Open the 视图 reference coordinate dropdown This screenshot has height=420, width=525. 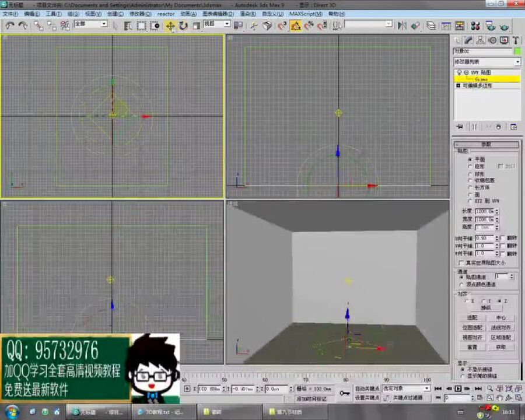[216, 24]
